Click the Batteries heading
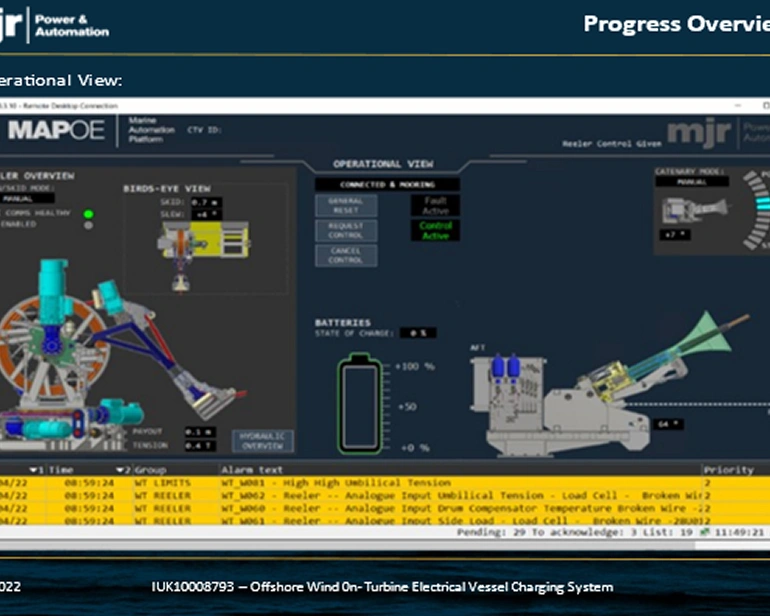770x616 pixels. [343, 323]
